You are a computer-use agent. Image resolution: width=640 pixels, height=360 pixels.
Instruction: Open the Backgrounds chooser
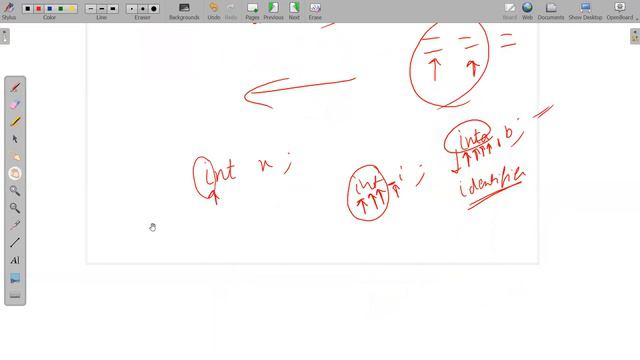tap(184, 11)
